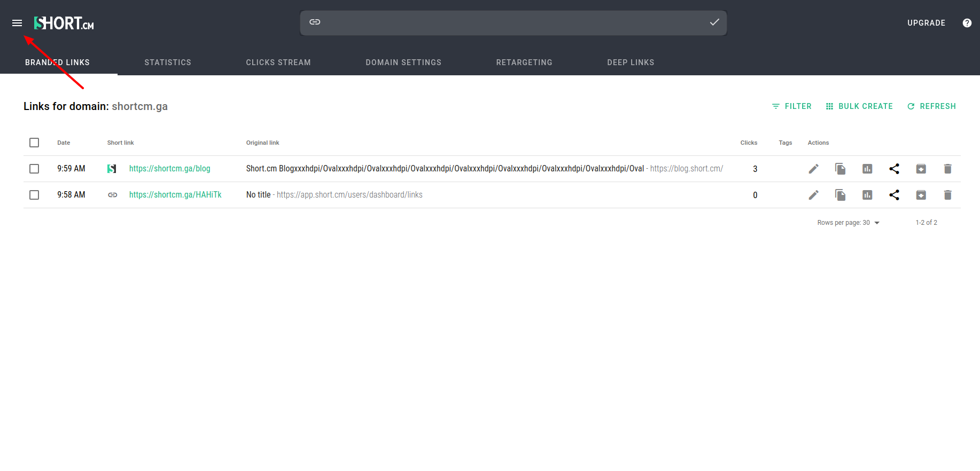Click the Date column header
This screenshot has width=980, height=471.
64,143
